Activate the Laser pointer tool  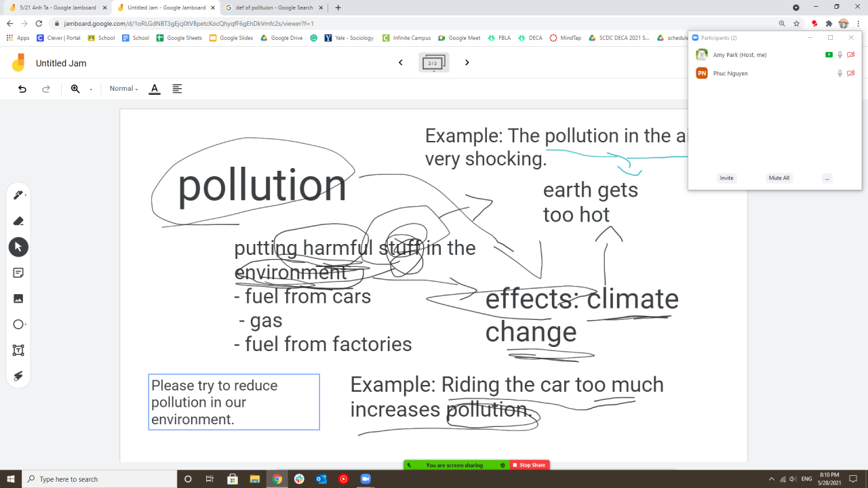[18, 376]
